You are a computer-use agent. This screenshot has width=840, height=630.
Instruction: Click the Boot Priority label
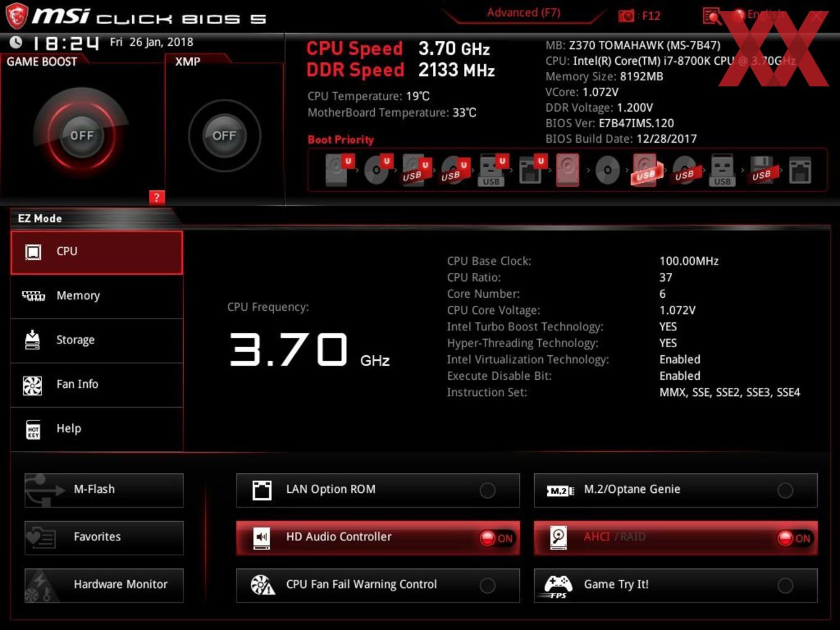[x=341, y=140]
